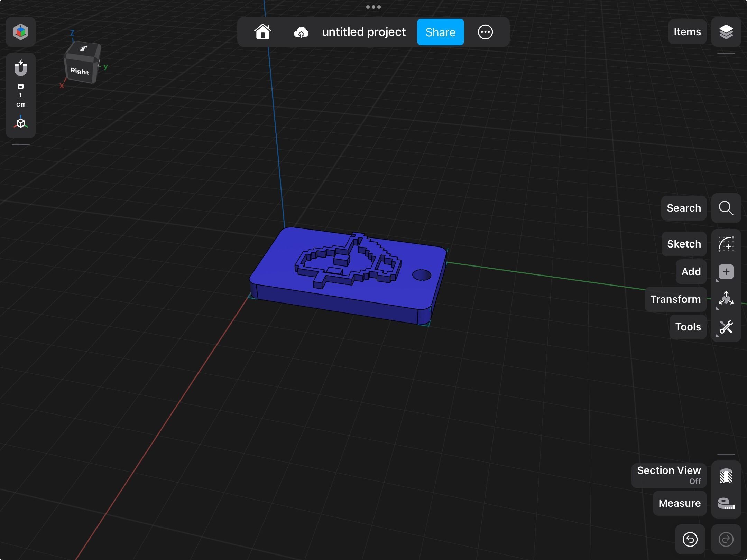This screenshot has height=560, width=747.
Task: Click the magnifying glass search icon
Action: pos(726,208)
